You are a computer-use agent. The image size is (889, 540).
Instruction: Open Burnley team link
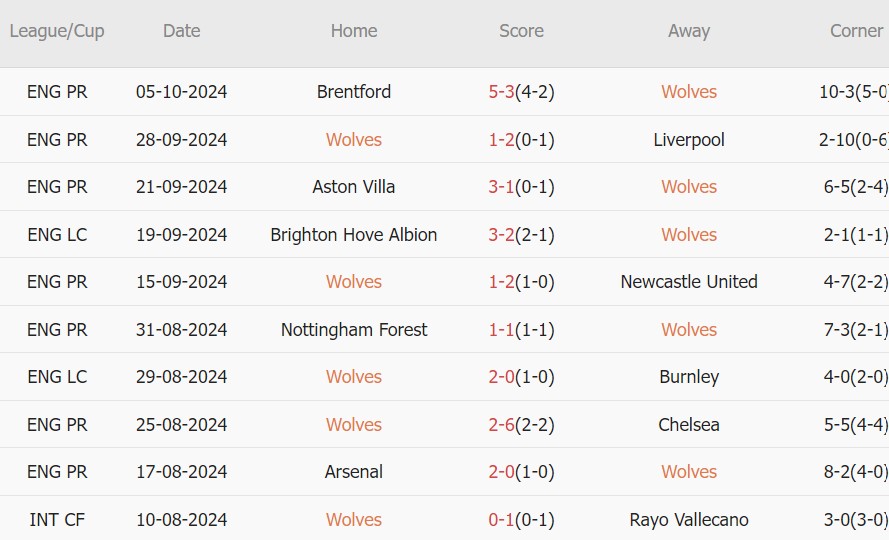689,377
